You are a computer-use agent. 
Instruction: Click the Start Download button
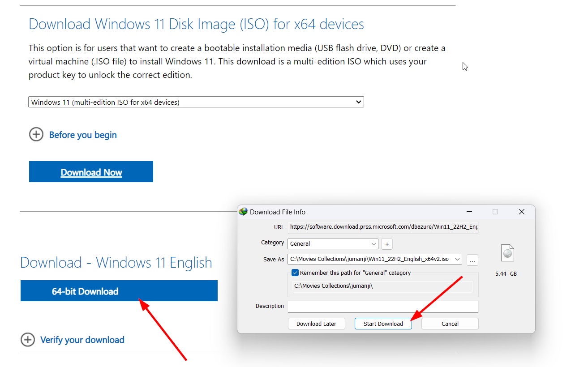(x=383, y=324)
